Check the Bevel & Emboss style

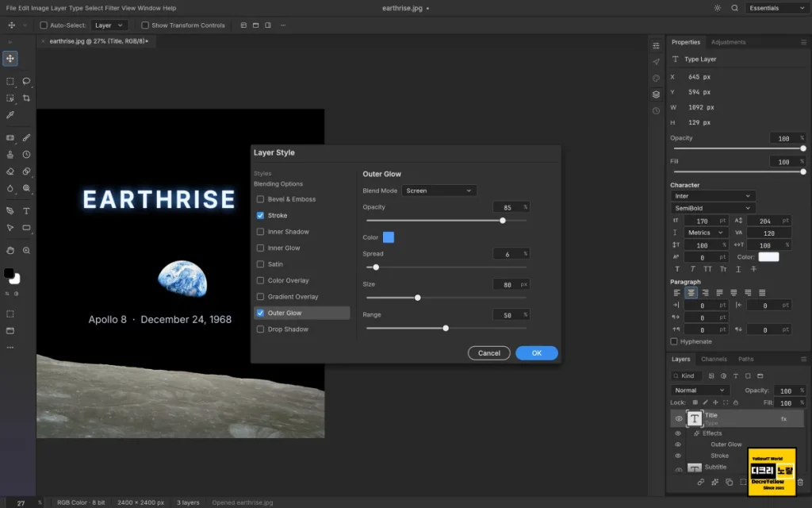(260, 199)
